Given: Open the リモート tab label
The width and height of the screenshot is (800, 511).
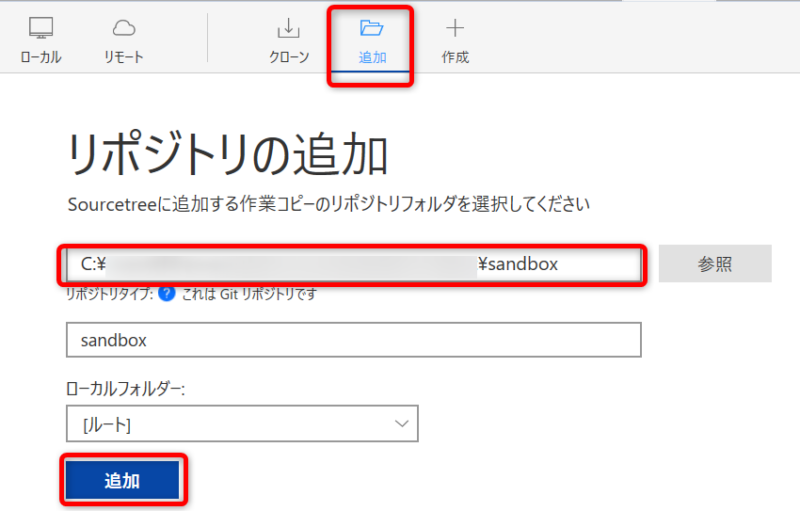Looking at the screenshot, I should pos(124,57).
